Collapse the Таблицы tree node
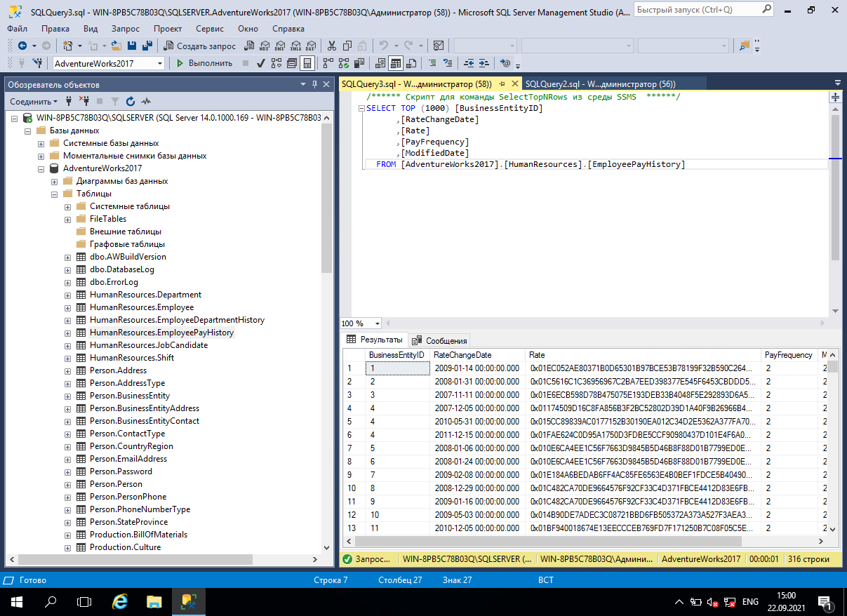 [55, 194]
